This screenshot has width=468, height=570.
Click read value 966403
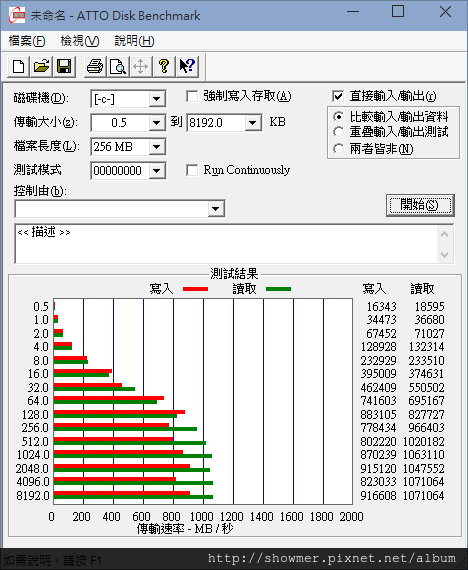click(x=427, y=428)
